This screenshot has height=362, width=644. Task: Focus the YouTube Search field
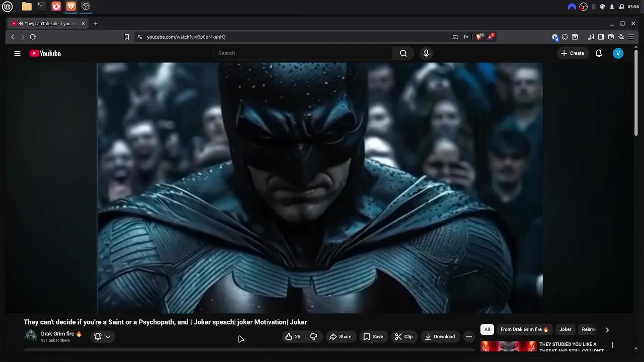click(303, 53)
